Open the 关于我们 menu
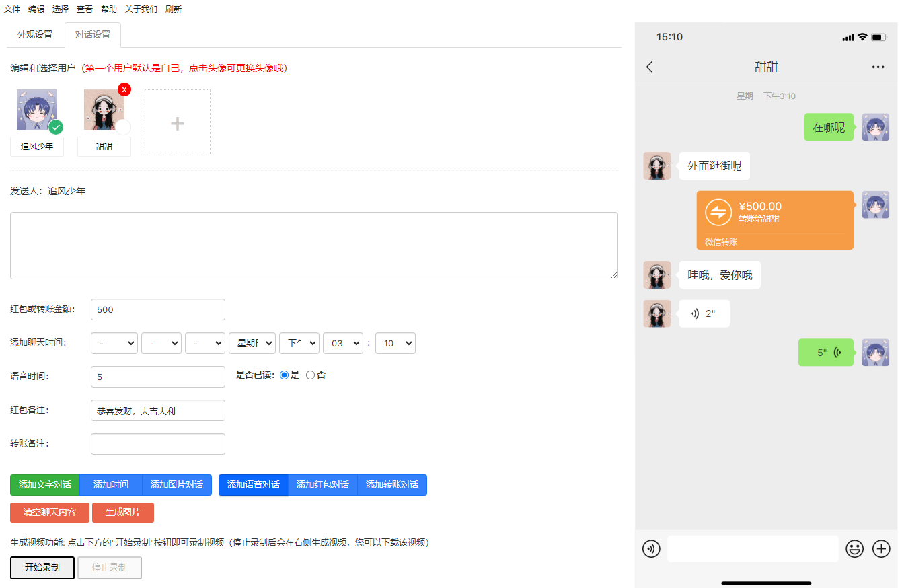The height and width of the screenshot is (588, 902). [x=141, y=9]
